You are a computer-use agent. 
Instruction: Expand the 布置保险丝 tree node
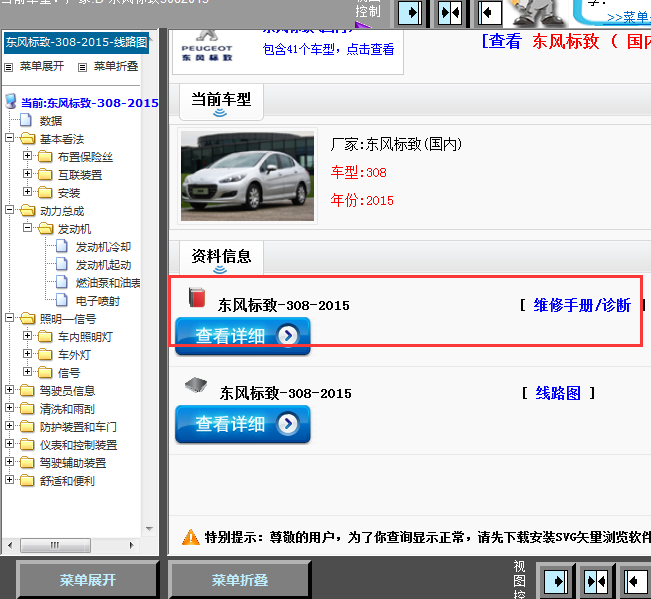27,156
